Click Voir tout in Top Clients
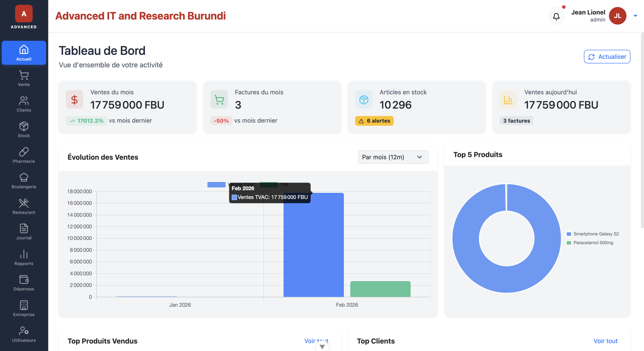Viewport: 644px width, 351px height. click(x=605, y=341)
